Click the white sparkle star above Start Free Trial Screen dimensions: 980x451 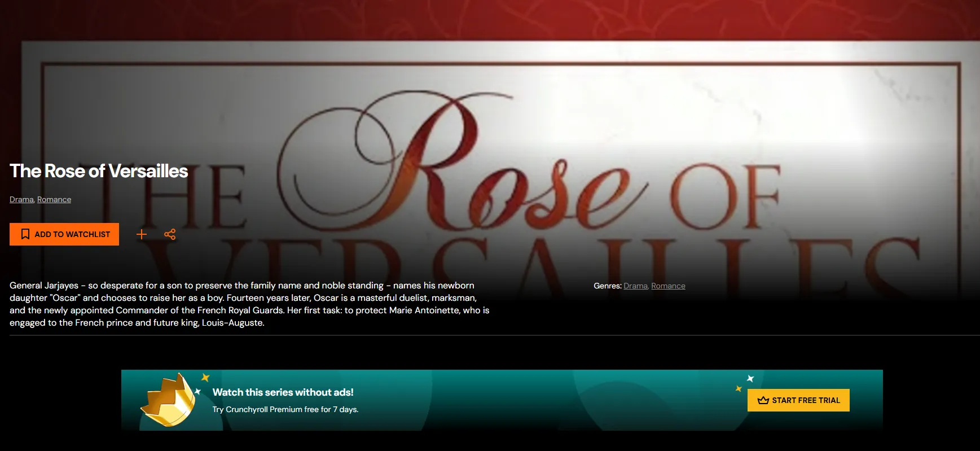click(x=750, y=378)
